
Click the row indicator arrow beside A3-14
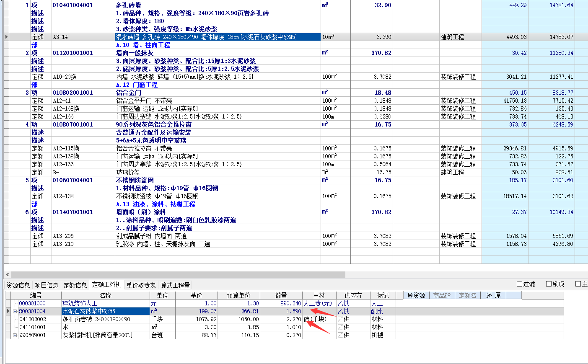coord(6,37)
